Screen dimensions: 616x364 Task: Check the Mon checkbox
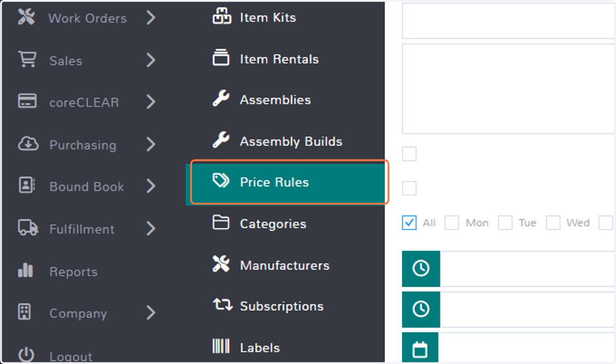pyautogui.click(x=452, y=222)
